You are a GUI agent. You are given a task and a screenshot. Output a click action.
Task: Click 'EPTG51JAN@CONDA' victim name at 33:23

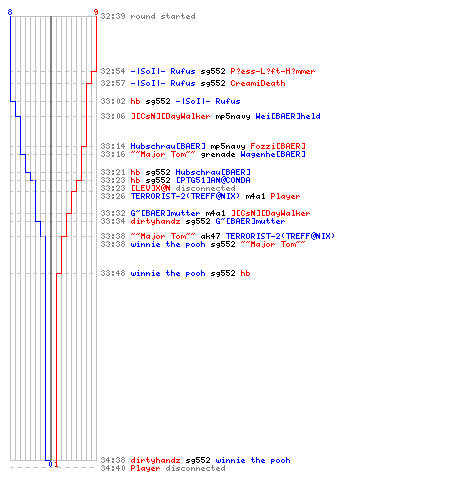[213, 180]
